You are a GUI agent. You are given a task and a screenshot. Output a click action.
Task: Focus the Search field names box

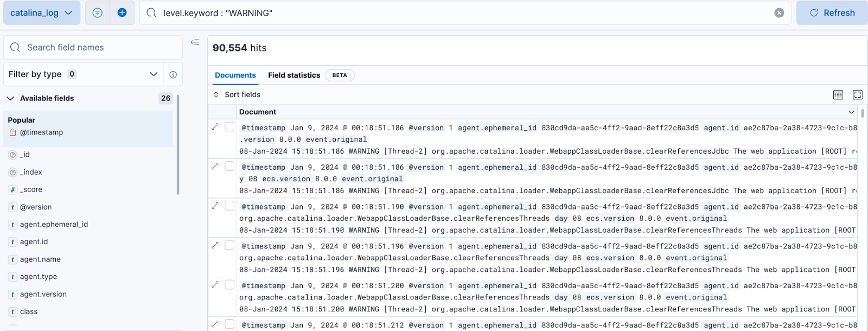(93, 48)
